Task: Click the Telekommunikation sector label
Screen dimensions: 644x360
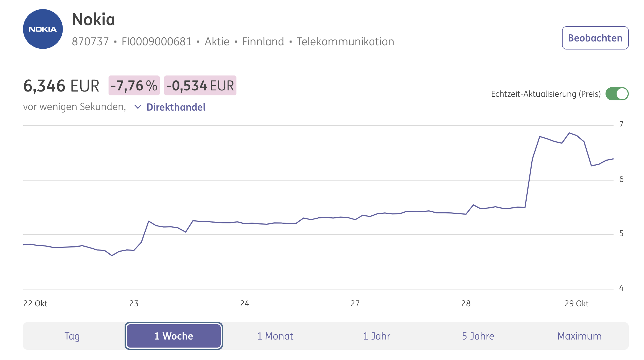Action: [345, 41]
